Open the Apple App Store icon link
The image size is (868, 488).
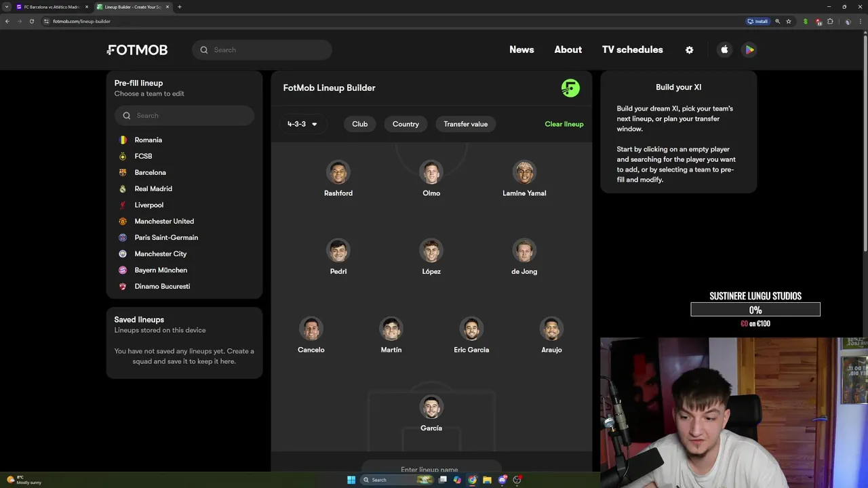coord(724,49)
